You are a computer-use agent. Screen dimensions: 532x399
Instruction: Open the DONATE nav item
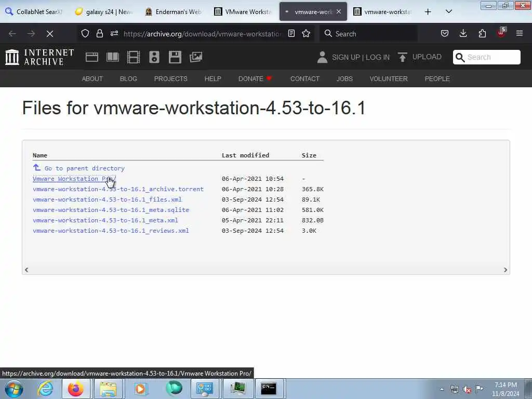(255, 79)
